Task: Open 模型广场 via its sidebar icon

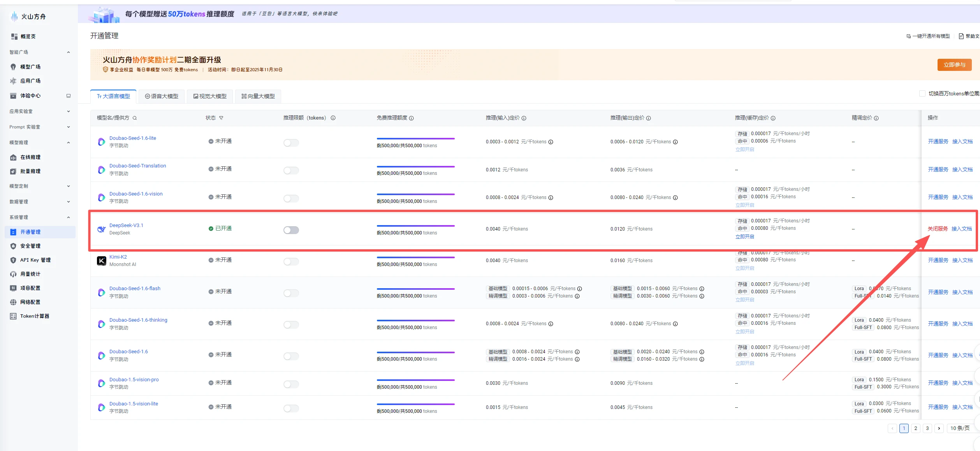Action: coord(13,67)
